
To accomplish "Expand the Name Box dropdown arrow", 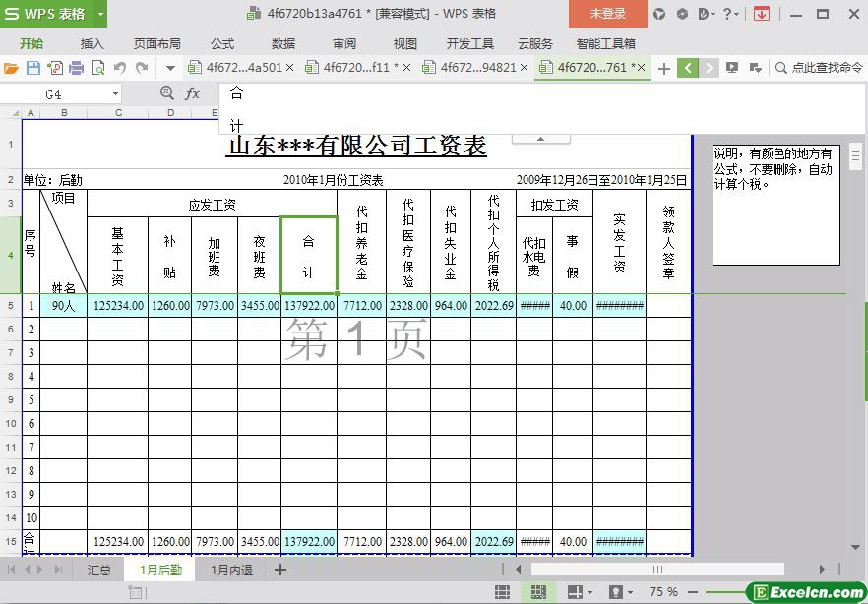I will point(116,94).
